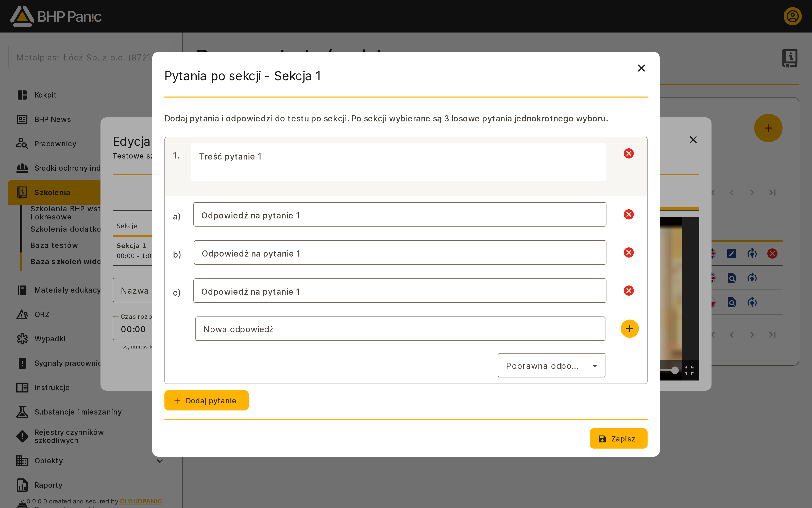Click the Czas rozpoczęcia 00:00 time field

132,328
